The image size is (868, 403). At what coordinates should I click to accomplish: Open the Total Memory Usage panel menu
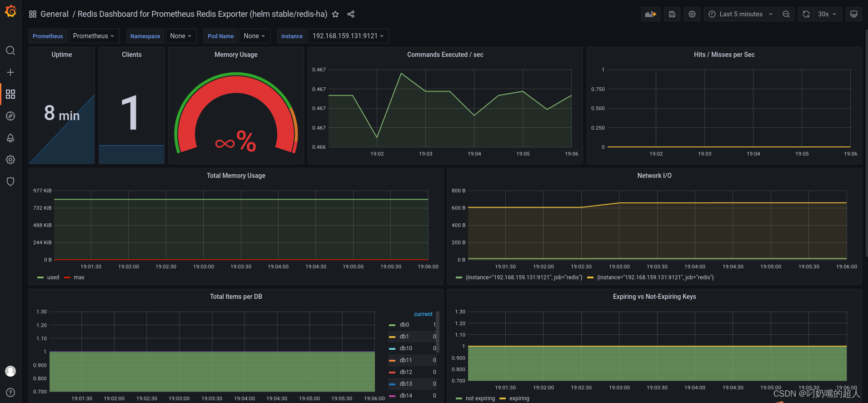(x=236, y=176)
